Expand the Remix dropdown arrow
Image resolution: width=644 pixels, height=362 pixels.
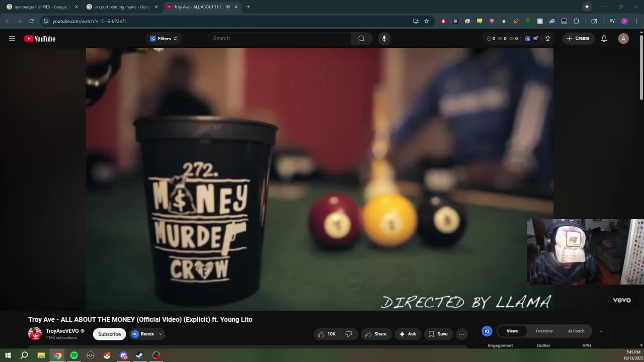pos(160,334)
